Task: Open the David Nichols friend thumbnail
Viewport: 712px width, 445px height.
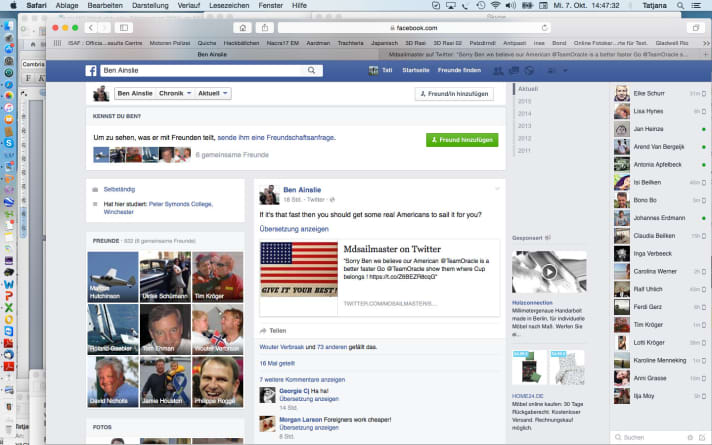Action: pyautogui.click(x=113, y=381)
